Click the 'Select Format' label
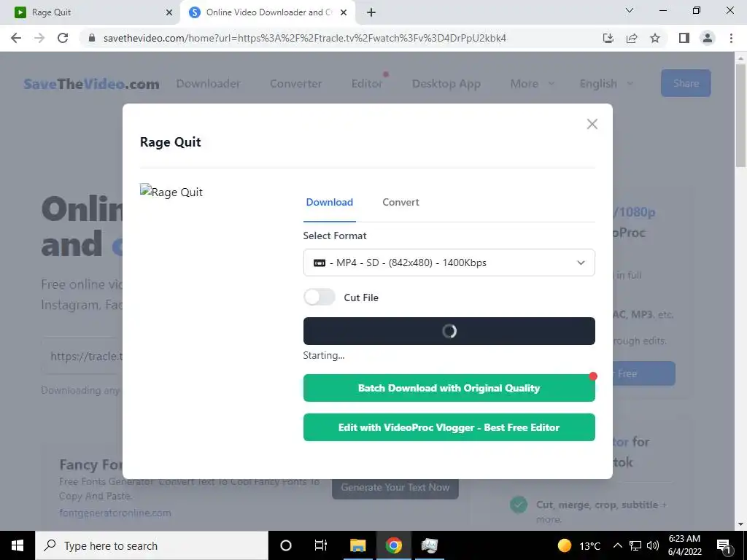Screen dimensions: 747x560 pyautogui.click(x=335, y=236)
